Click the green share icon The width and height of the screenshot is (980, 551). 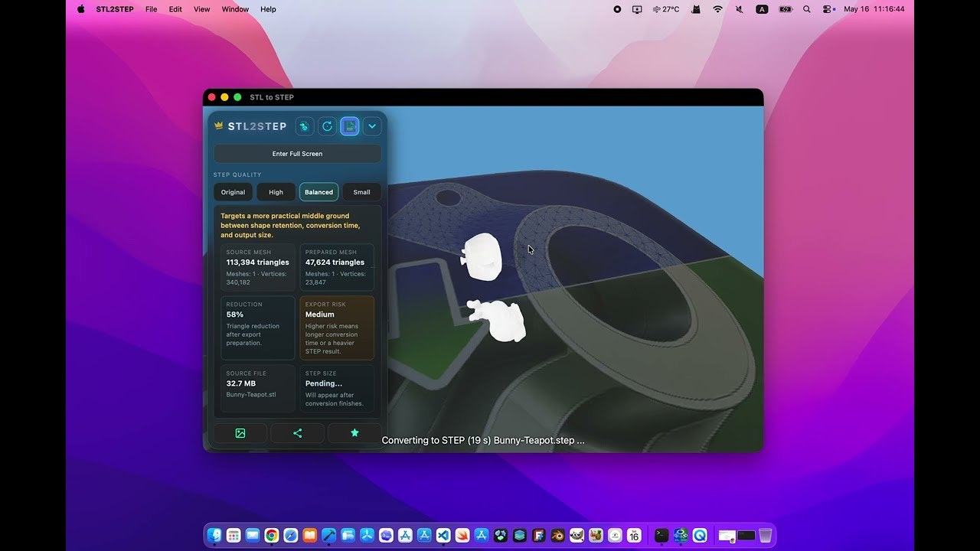coord(298,433)
